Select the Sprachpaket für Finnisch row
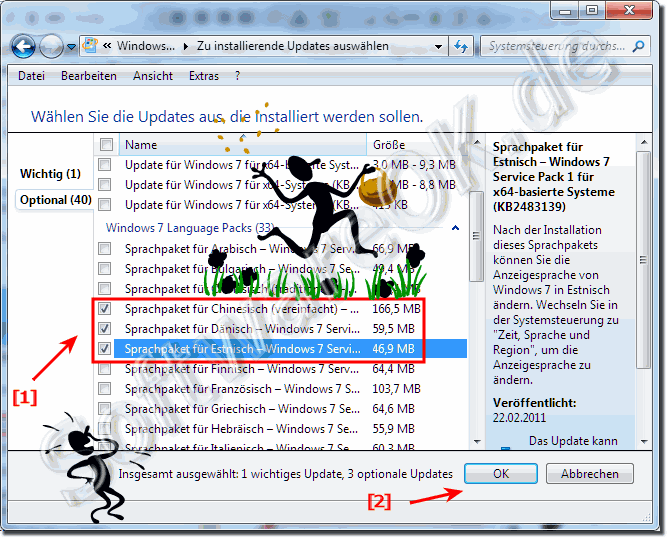The width and height of the screenshot is (667, 538). (x=281, y=369)
